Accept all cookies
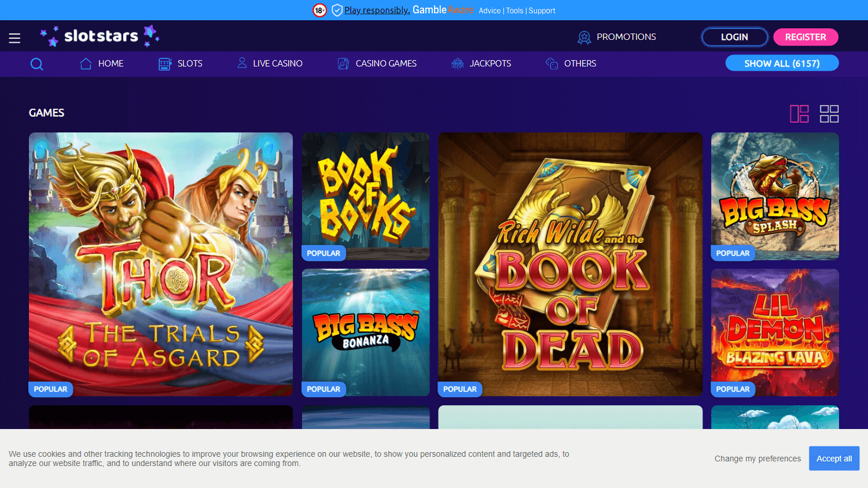This screenshot has width=868, height=488. point(834,459)
